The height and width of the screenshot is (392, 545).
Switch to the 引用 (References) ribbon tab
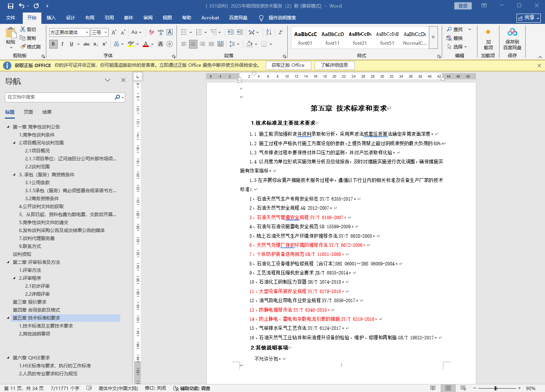pyautogui.click(x=109, y=18)
